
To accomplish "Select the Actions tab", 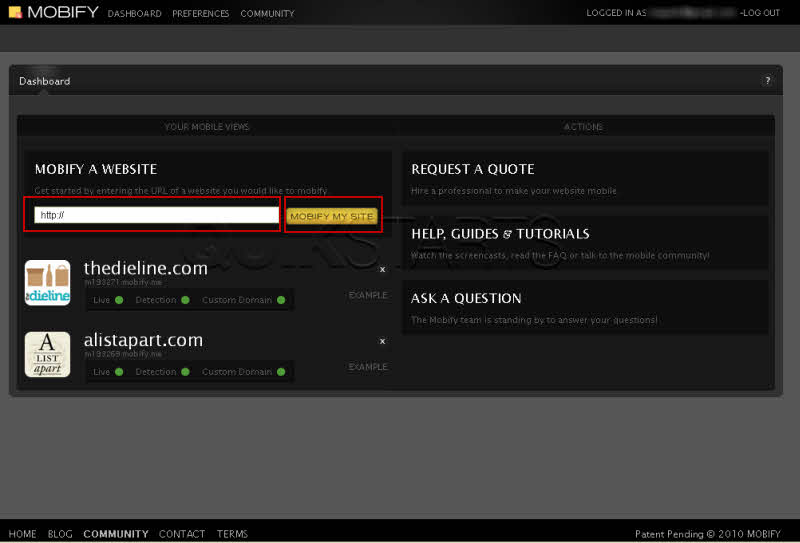I will 583,127.
